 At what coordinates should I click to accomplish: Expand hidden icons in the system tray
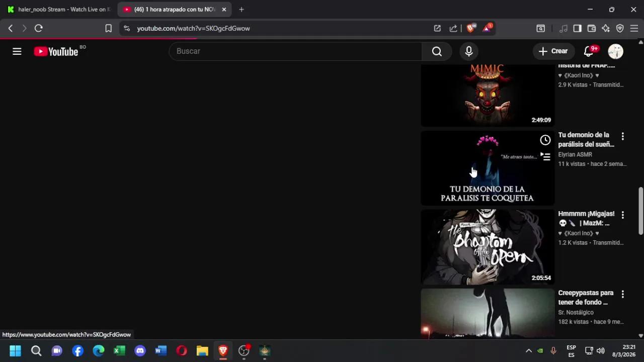point(529,350)
